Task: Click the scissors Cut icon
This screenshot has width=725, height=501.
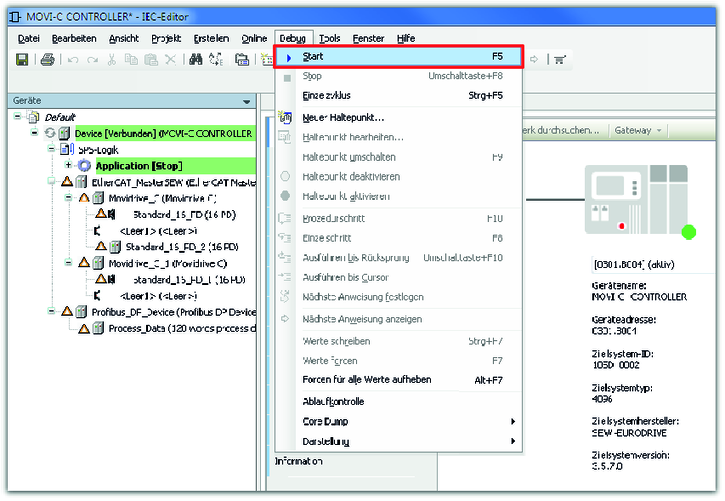Action: click(111, 60)
